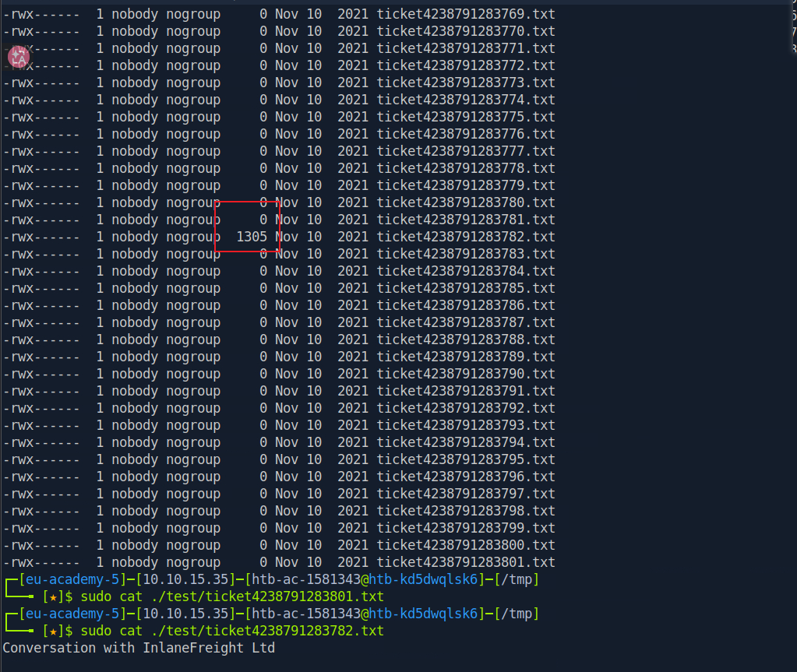Click the star icon in first prompt line
Screen dimensions: 797x672
click(x=54, y=596)
